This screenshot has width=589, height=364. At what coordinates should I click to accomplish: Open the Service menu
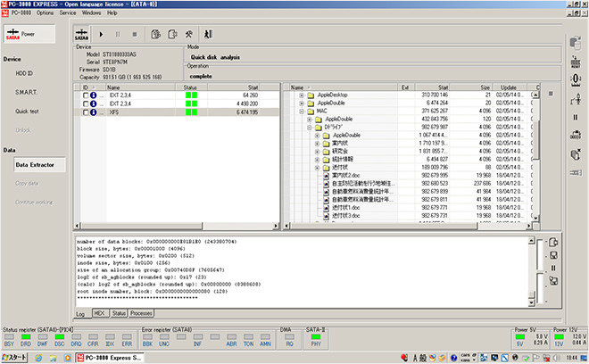point(68,12)
